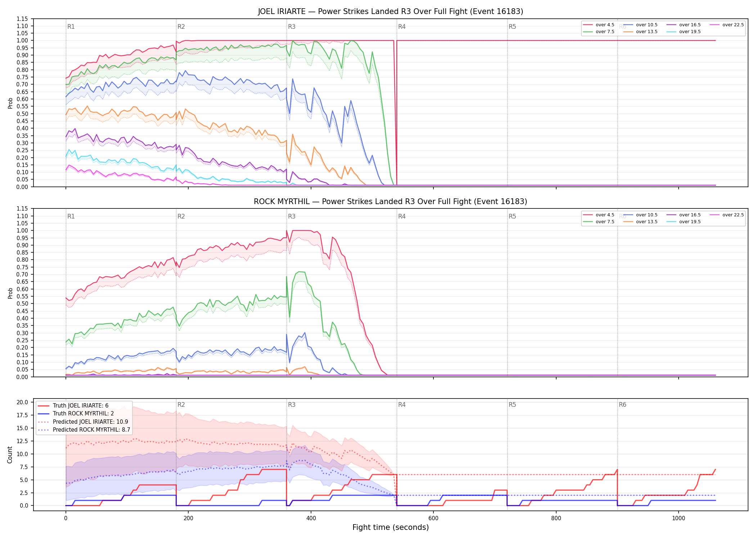Select 'over 7.5' label in Joel Iriarte legend
This screenshot has height=540, width=756.
(605, 32)
